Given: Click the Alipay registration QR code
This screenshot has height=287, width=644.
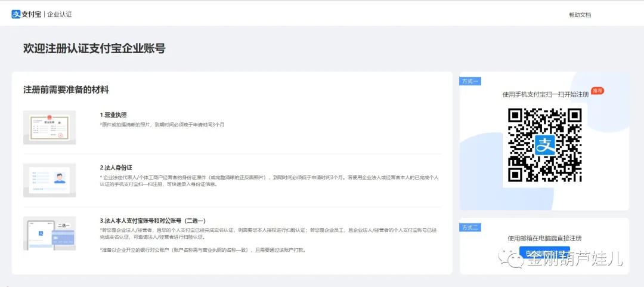Looking at the screenshot, I should 544,144.
